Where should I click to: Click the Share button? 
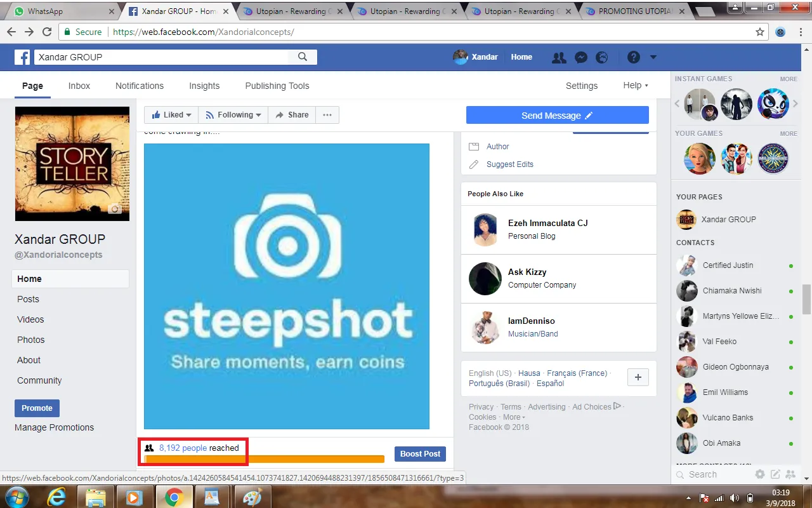(x=292, y=115)
